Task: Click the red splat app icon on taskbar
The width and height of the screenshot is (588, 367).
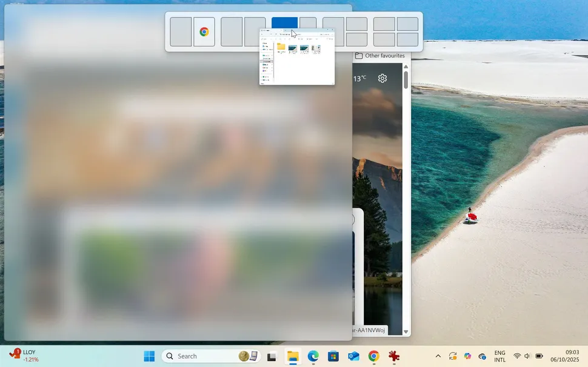Action: (395, 357)
